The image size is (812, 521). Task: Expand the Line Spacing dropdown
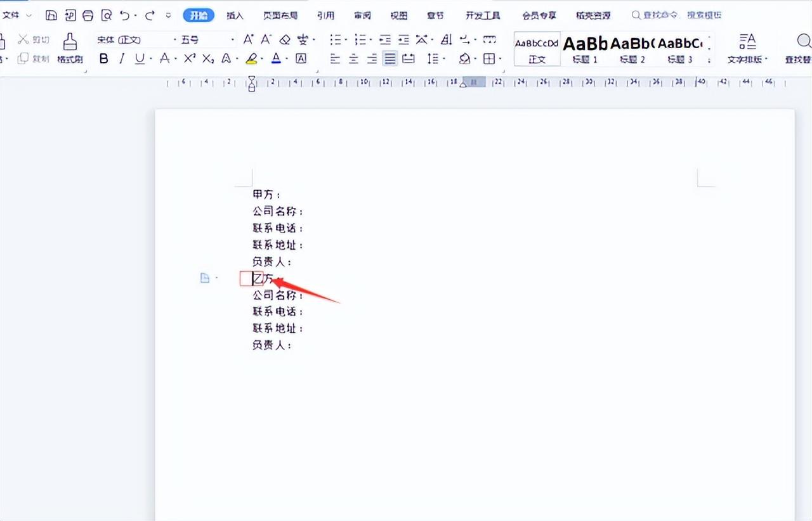click(x=444, y=59)
